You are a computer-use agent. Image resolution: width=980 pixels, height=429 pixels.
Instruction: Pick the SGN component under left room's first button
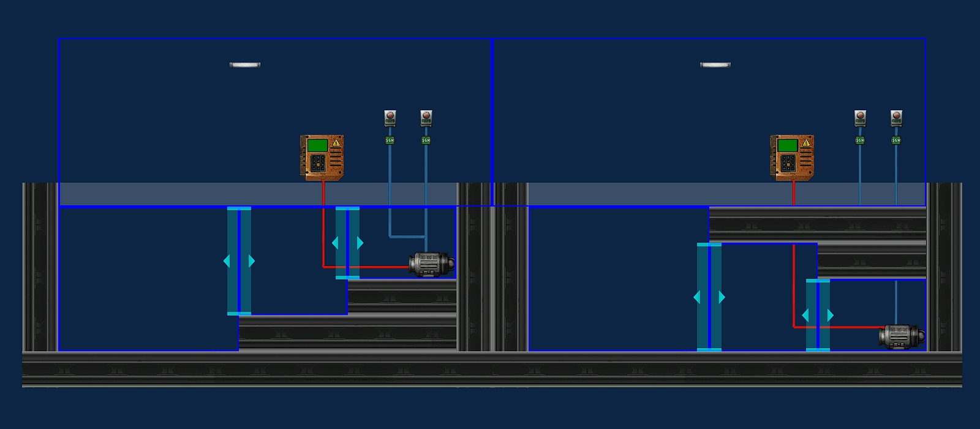click(x=390, y=140)
